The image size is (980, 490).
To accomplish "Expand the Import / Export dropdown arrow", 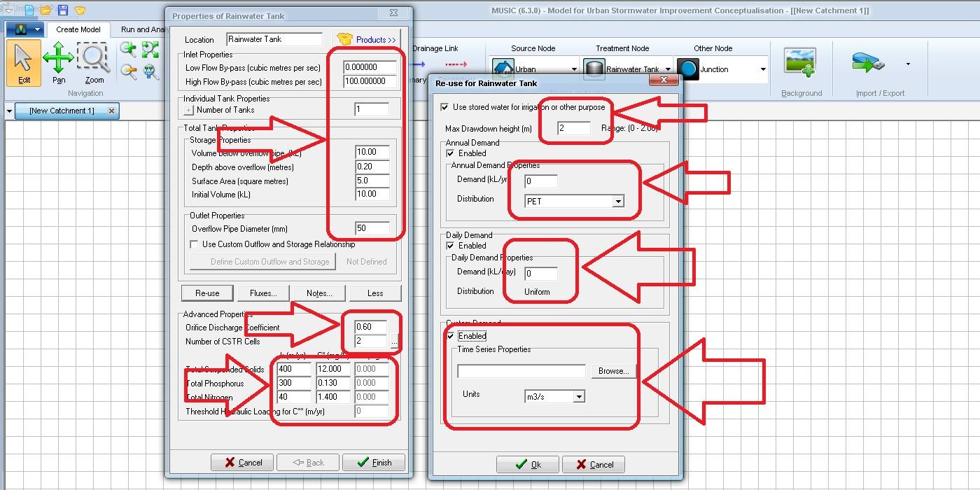I will 908,64.
